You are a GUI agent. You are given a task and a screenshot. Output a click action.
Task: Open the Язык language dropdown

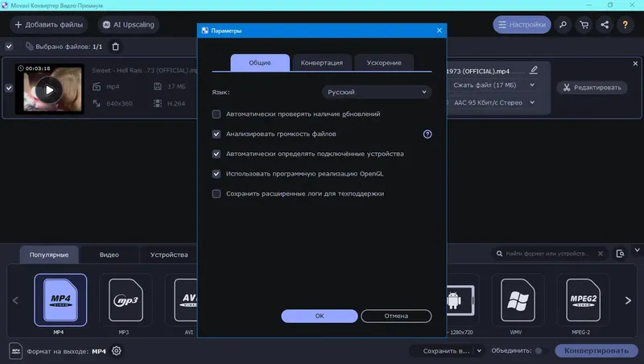pyautogui.click(x=377, y=92)
